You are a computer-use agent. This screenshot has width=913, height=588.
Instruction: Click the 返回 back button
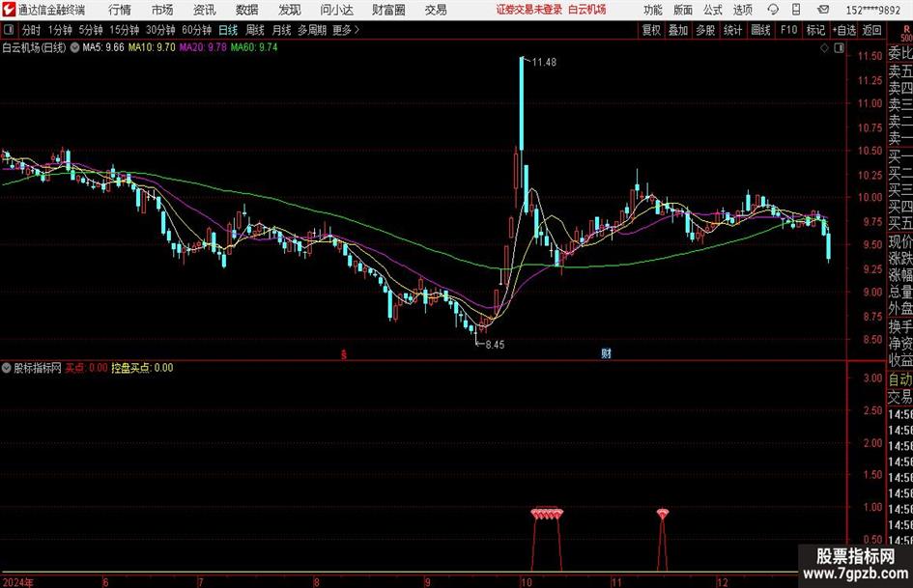click(x=871, y=30)
